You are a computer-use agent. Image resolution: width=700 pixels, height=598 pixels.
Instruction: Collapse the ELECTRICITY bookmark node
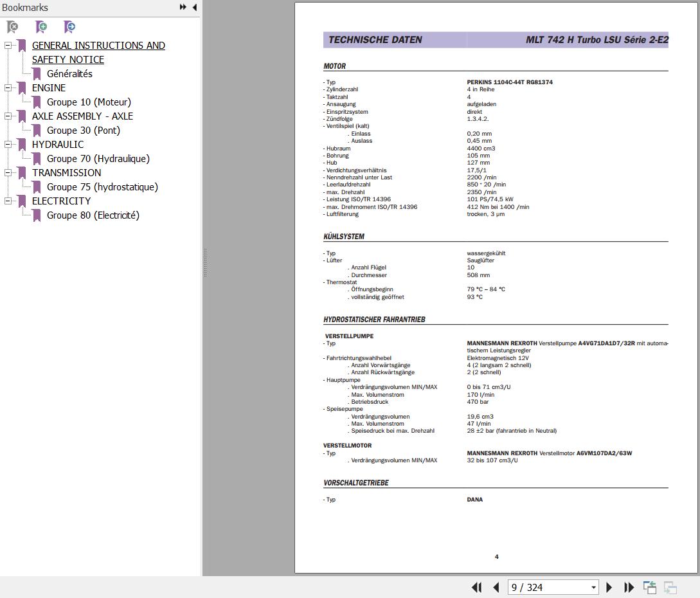(8, 201)
